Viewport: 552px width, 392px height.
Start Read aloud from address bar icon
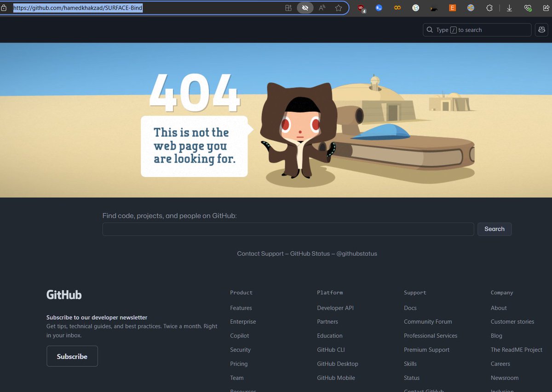click(322, 8)
